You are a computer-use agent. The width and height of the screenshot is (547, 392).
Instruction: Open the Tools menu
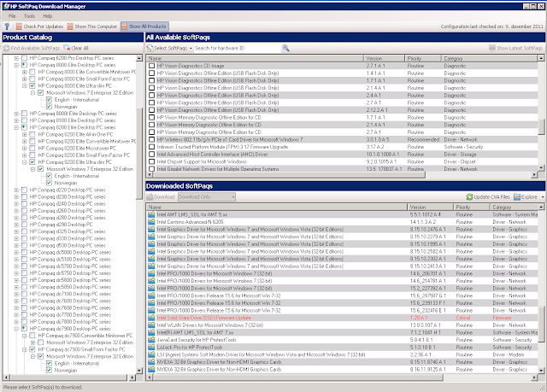point(29,16)
